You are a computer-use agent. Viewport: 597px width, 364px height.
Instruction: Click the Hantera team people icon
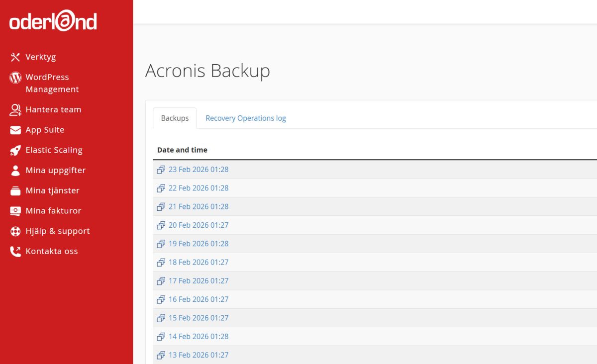pos(15,110)
